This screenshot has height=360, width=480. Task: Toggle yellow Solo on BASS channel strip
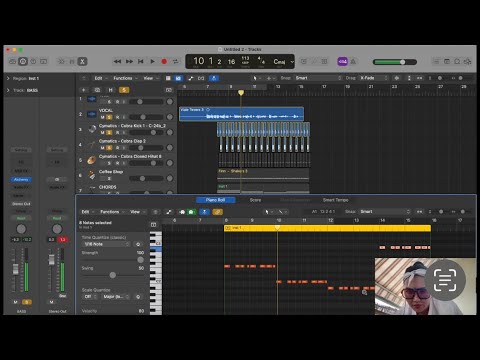coord(27,302)
